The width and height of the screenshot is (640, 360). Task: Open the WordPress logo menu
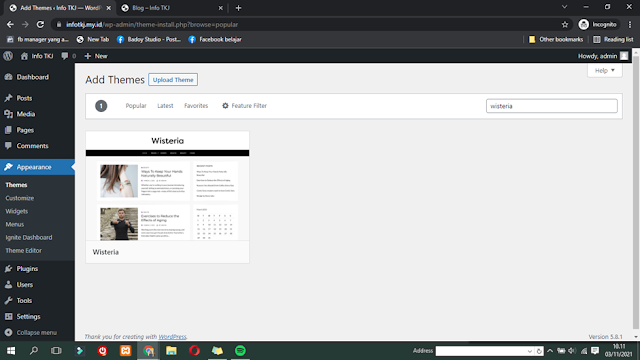[8, 56]
